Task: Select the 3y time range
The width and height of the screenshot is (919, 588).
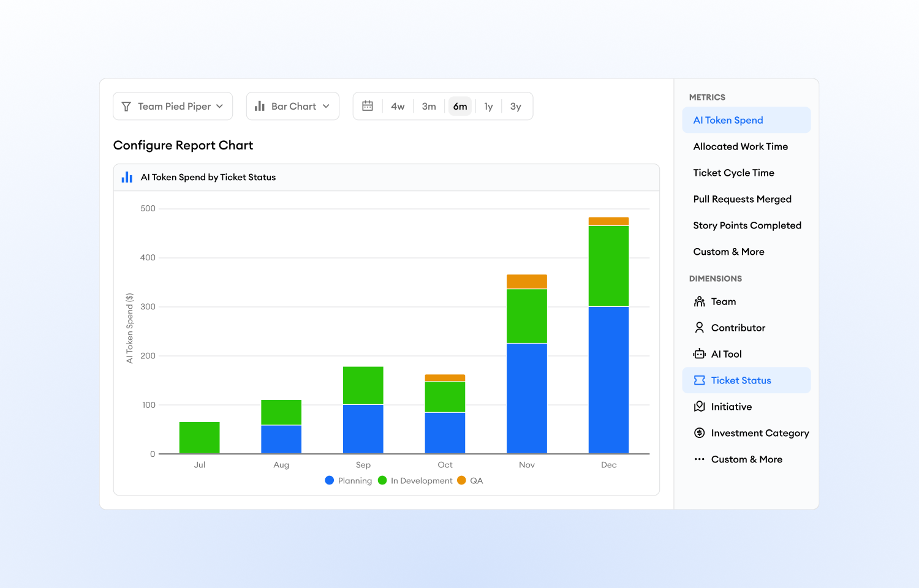Action: (x=516, y=107)
